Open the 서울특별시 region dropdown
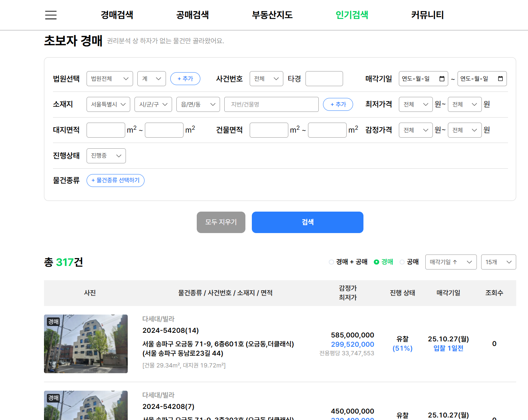 click(x=108, y=104)
